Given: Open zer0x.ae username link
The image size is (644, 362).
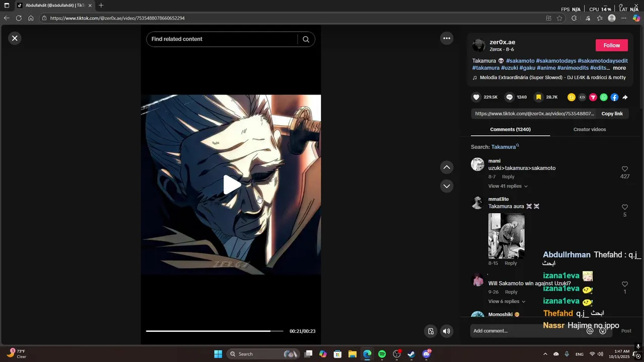Looking at the screenshot, I should (x=502, y=42).
